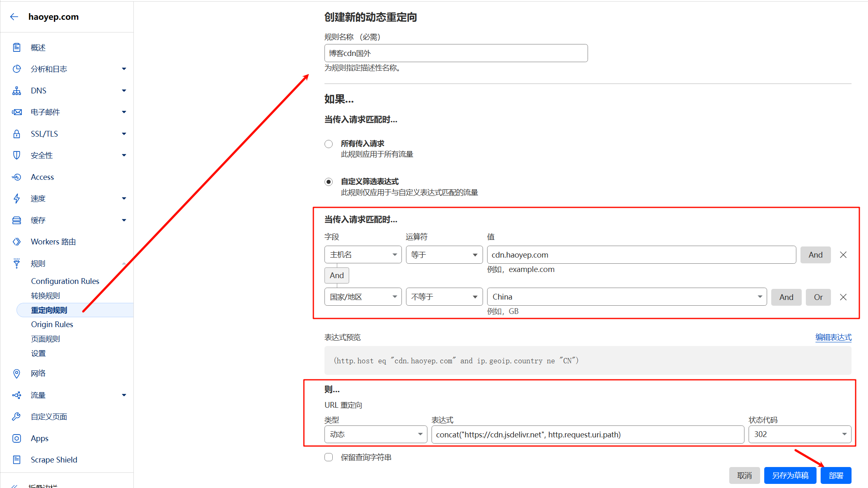Select the 自定义筛选表达式 radio option

tap(329, 182)
